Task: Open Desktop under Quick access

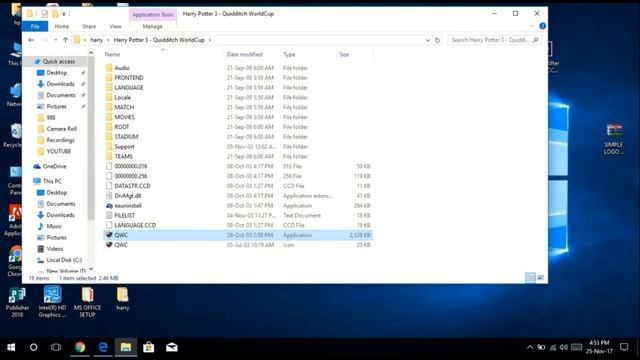Action: point(56,73)
